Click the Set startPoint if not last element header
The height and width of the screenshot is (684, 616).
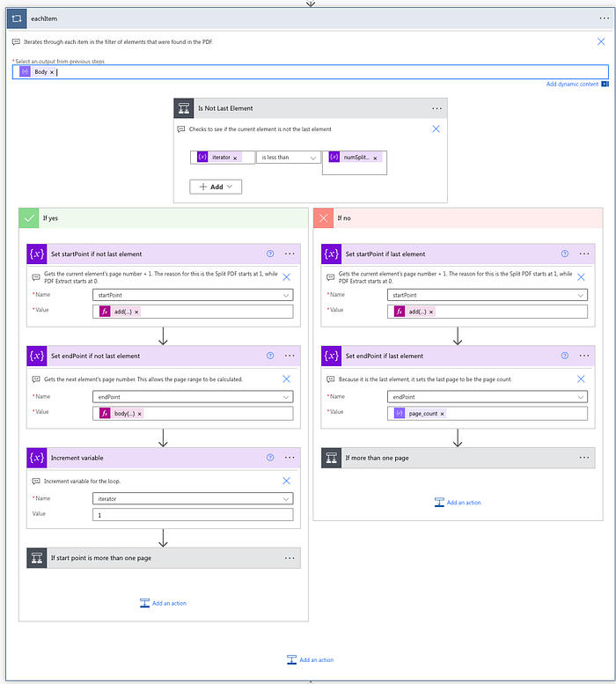coord(164,254)
